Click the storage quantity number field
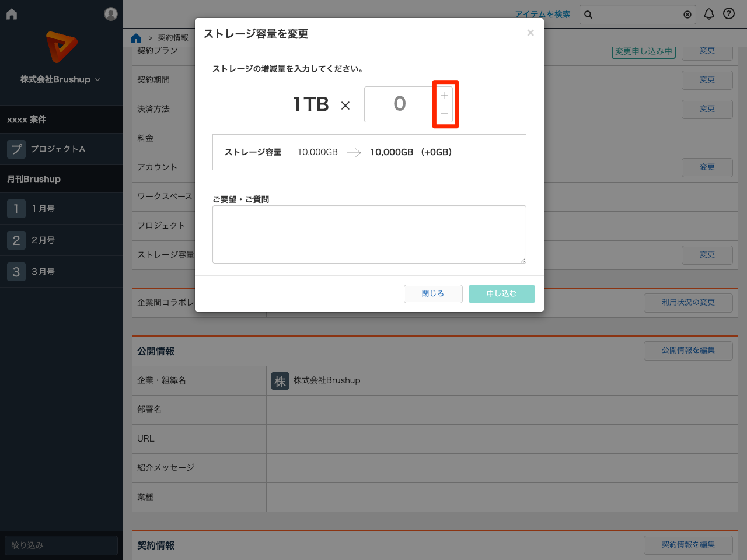 (400, 104)
